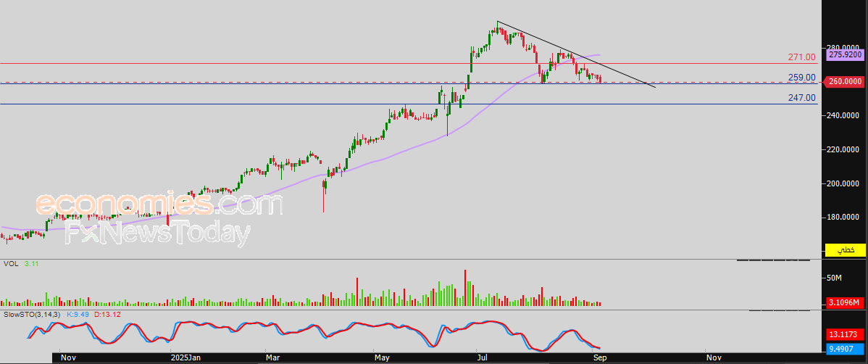Click the Jul date label
The width and height of the screenshot is (868, 364).
(483, 358)
